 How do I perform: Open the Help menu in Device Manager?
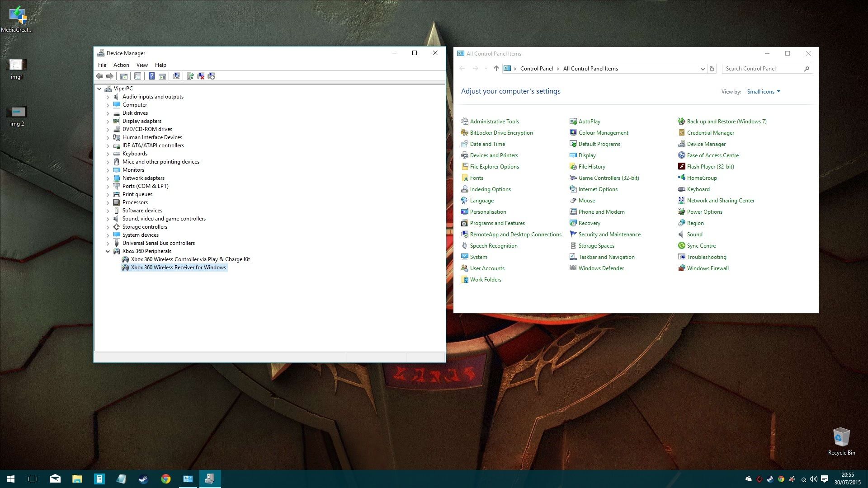(160, 65)
